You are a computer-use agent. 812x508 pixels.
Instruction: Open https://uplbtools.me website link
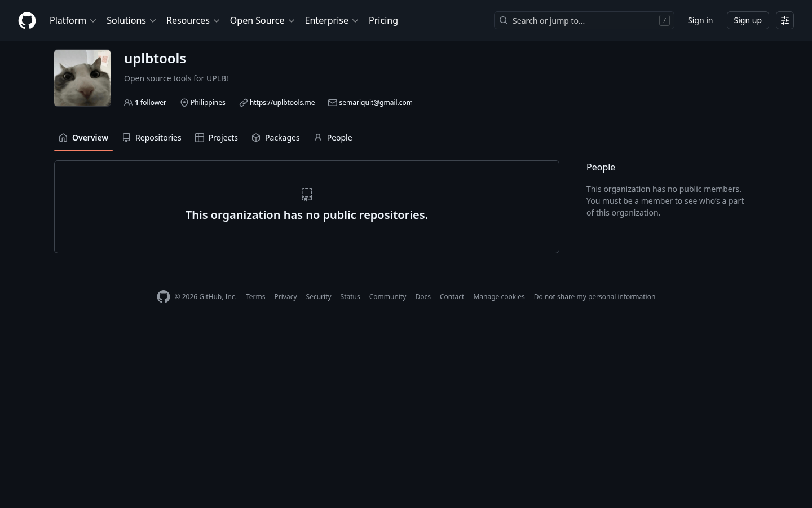click(282, 103)
